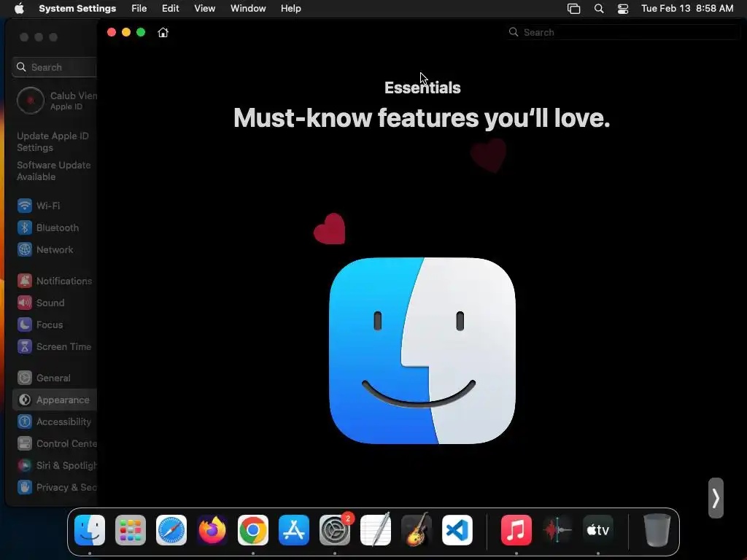This screenshot has height=560, width=747.
Task: Select Appearance in Settings sidebar
Action: point(55,400)
